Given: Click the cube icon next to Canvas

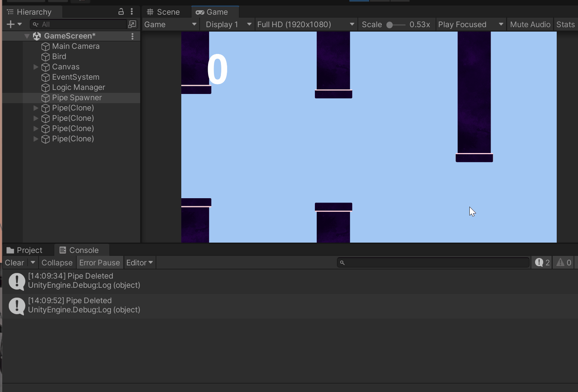Looking at the screenshot, I should point(46,67).
